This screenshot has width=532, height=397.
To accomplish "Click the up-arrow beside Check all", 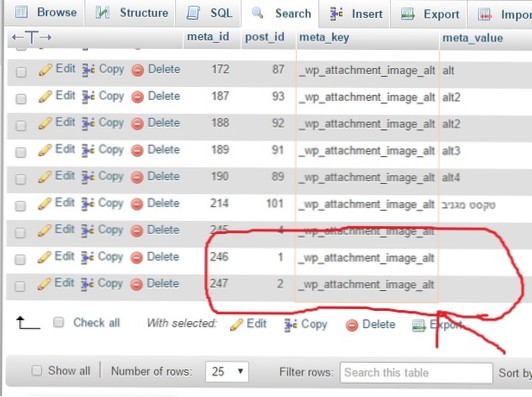I will pos(28,323).
